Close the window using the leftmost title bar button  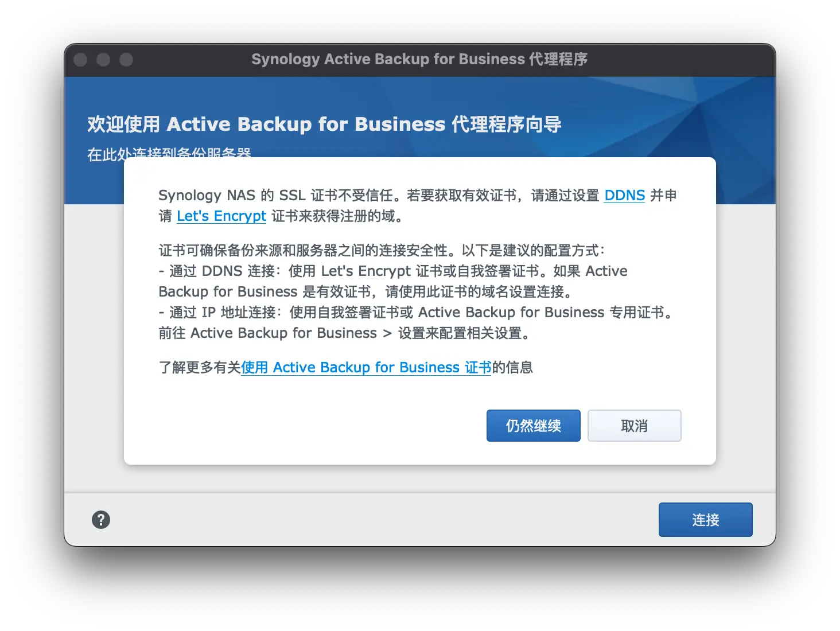click(81, 60)
